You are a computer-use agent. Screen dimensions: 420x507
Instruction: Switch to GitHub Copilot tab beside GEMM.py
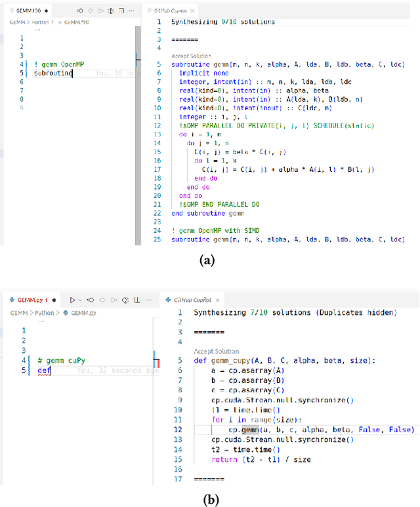(189, 300)
